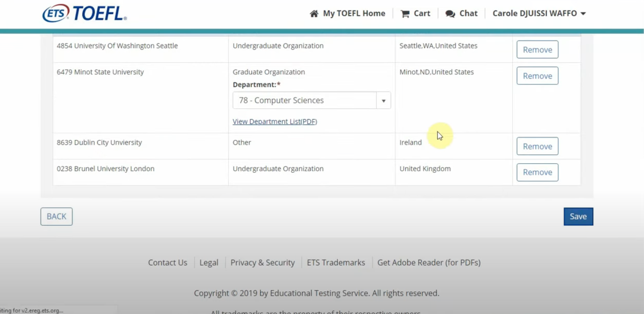
Task: Click the chat bubbles icon
Action: pos(450,14)
